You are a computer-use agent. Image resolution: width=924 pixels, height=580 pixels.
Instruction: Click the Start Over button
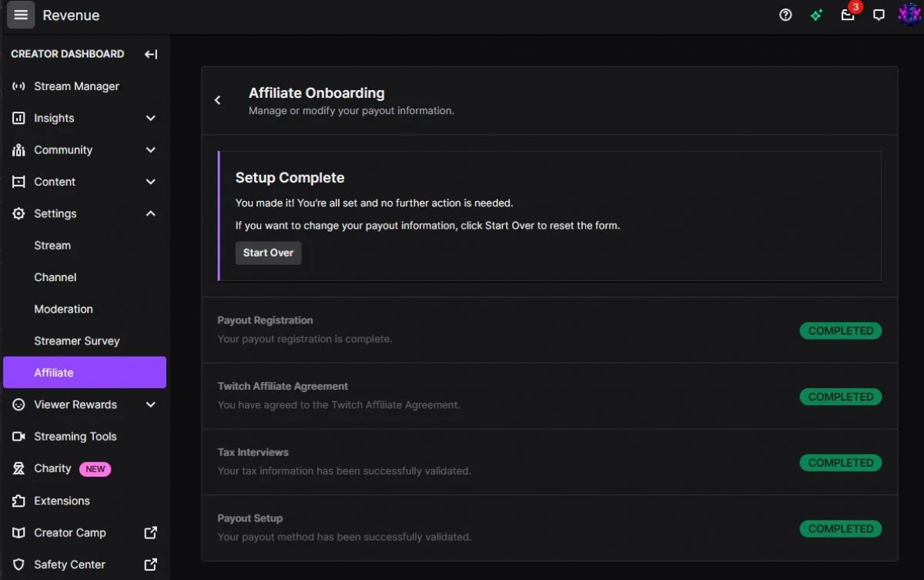click(268, 253)
